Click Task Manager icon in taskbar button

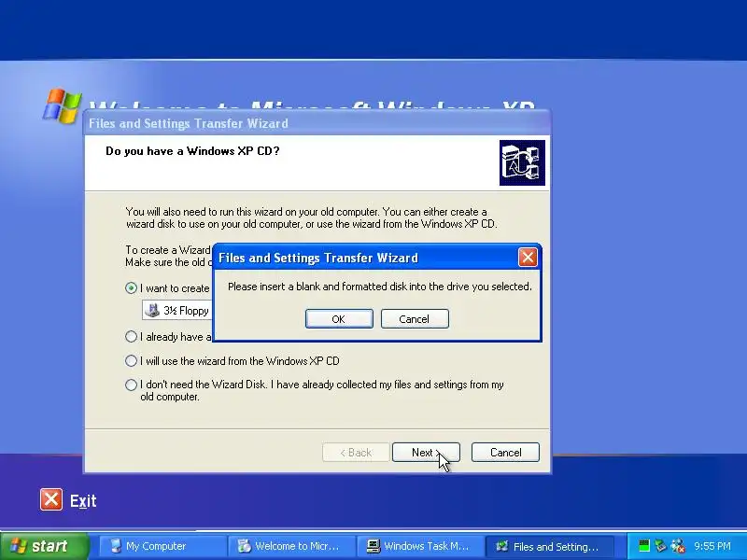point(373,546)
